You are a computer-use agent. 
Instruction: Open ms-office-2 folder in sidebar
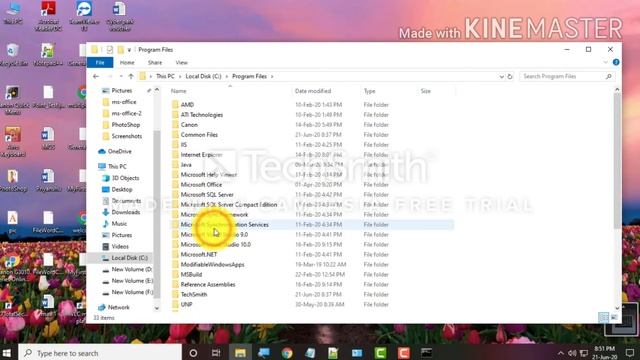[127, 113]
